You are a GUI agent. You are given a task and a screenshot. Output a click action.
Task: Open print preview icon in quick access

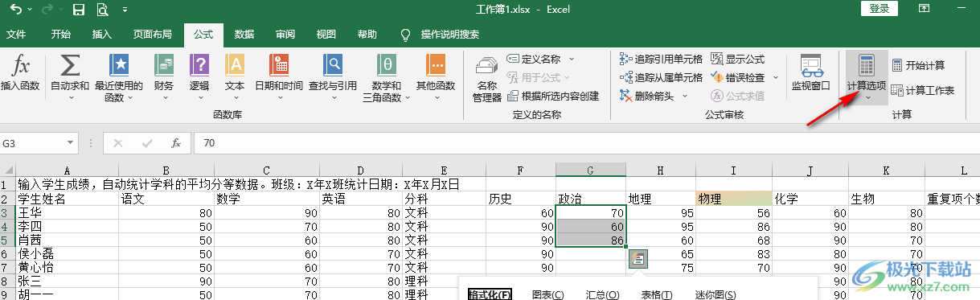click(102, 10)
